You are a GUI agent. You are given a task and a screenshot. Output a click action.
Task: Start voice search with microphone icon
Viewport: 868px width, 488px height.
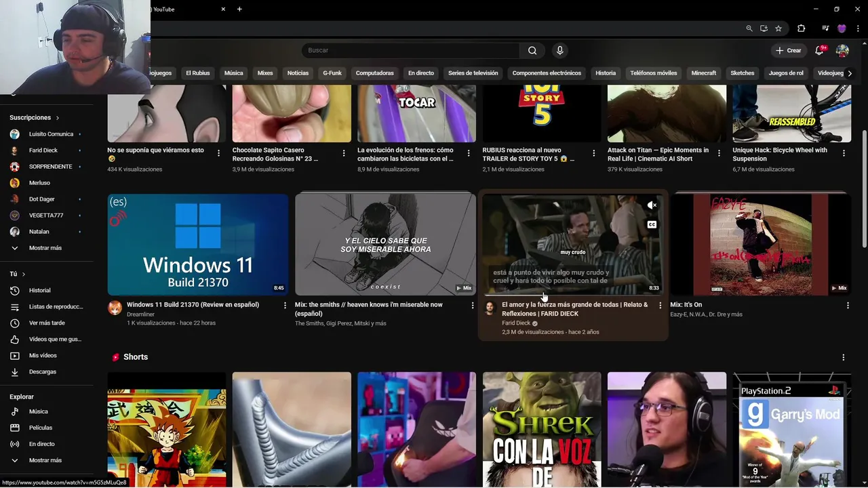click(x=559, y=50)
